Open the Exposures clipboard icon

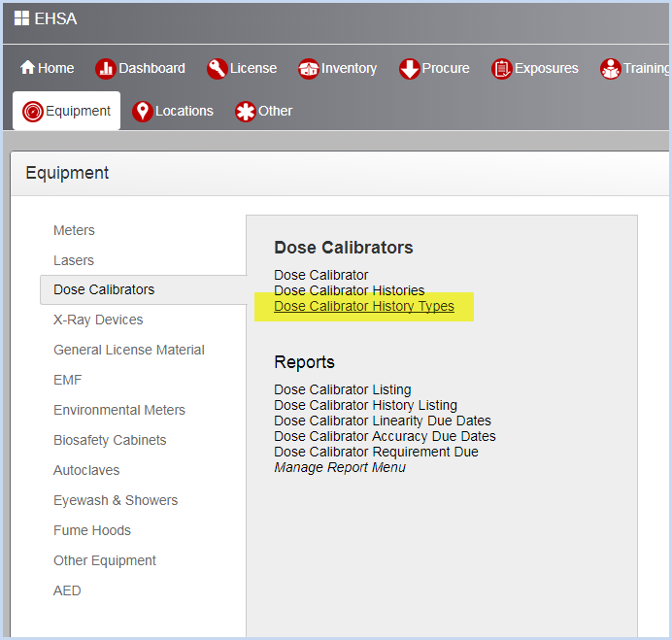[x=502, y=69]
